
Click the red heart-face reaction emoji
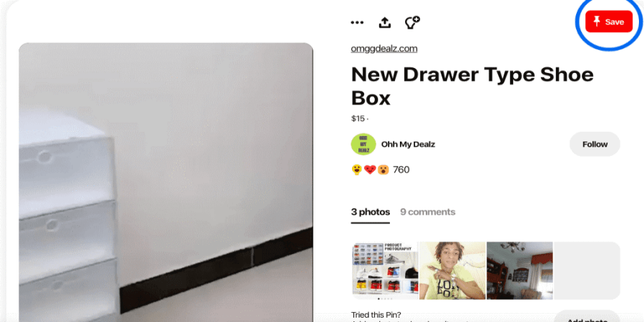tap(370, 170)
